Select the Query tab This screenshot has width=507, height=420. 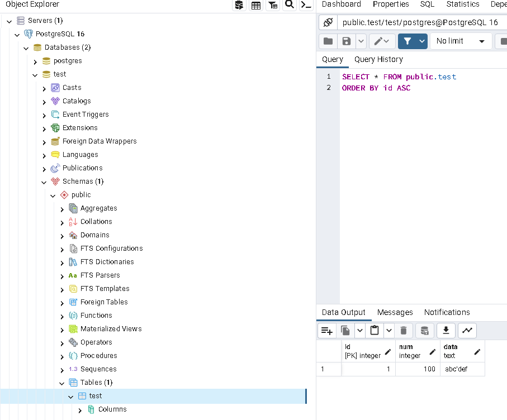point(333,59)
